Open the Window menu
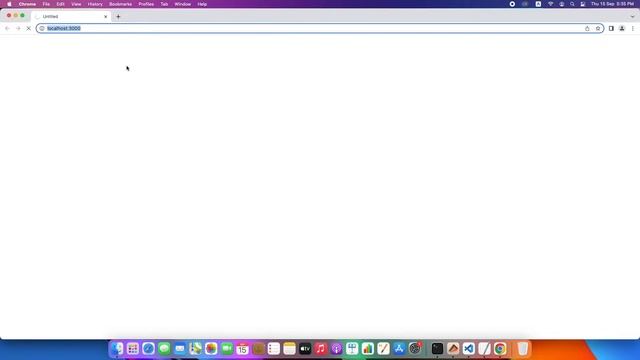This screenshot has height=360, width=640. point(182,4)
